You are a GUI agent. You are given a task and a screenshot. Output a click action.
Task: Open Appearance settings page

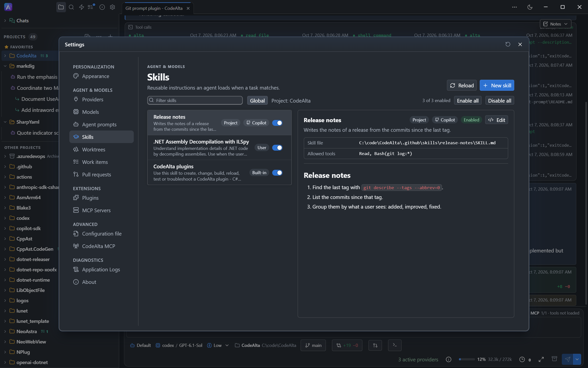pyautogui.click(x=101, y=76)
